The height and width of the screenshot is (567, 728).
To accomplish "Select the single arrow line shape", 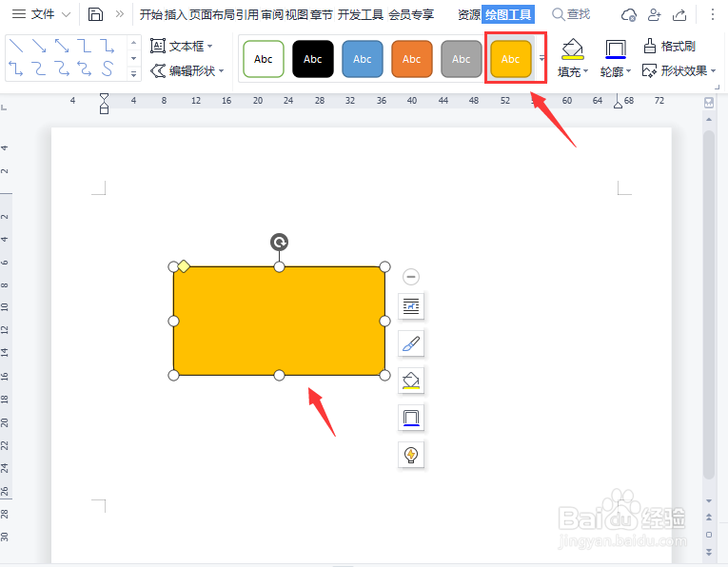I will click(39, 46).
